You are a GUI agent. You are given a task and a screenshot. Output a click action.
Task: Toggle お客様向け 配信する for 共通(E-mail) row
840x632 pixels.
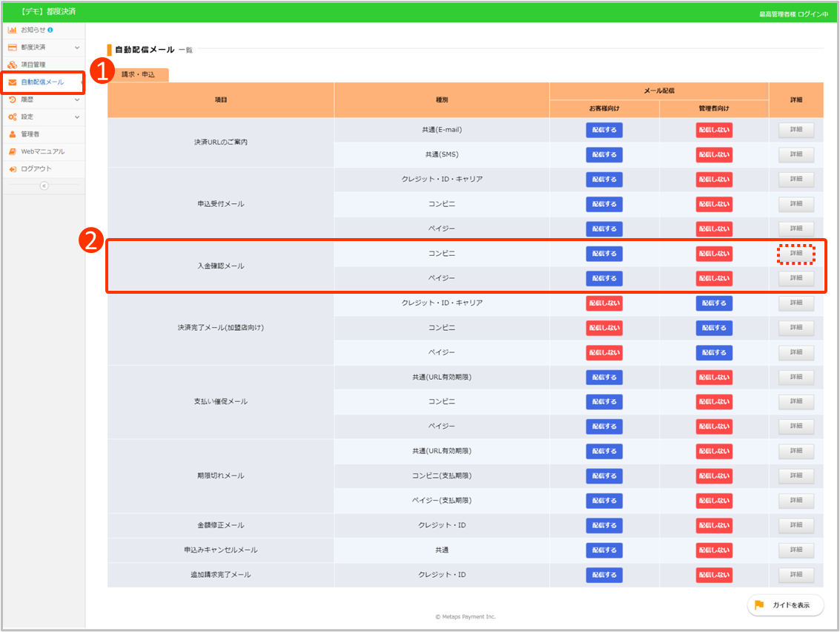[x=604, y=130]
